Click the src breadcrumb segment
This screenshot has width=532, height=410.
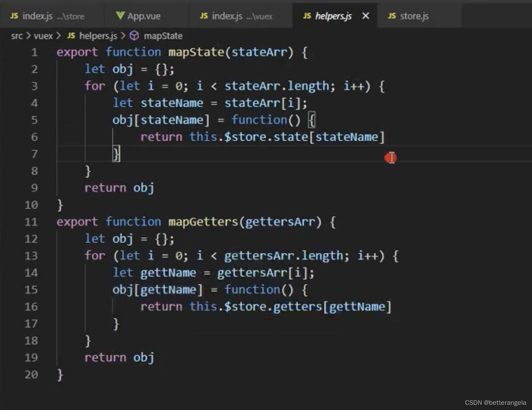click(x=17, y=36)
